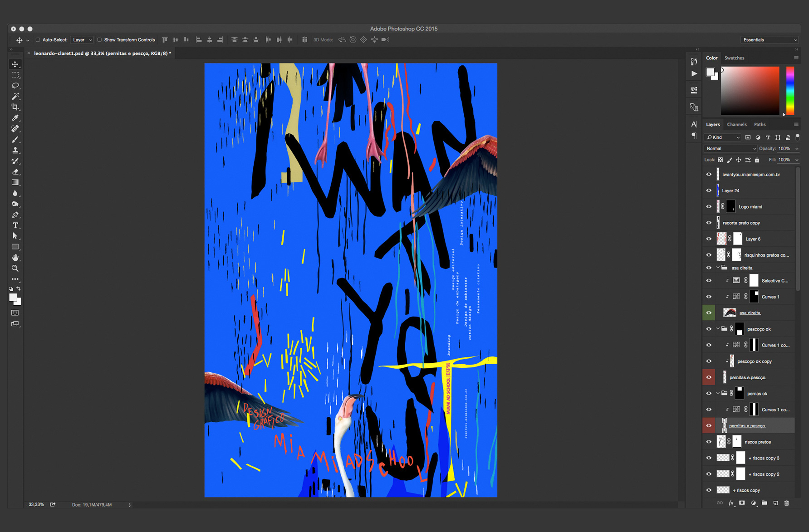Enable the Auto-Select checkbox
This screenshot has height=532, width=809.
click(38, 40)
